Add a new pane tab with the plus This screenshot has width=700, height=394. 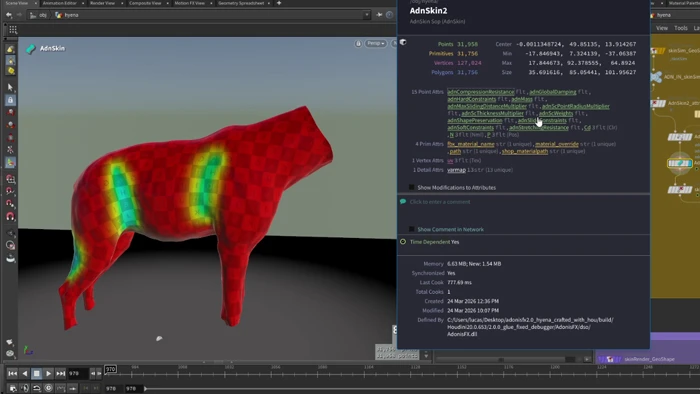[x=279, y=3]
